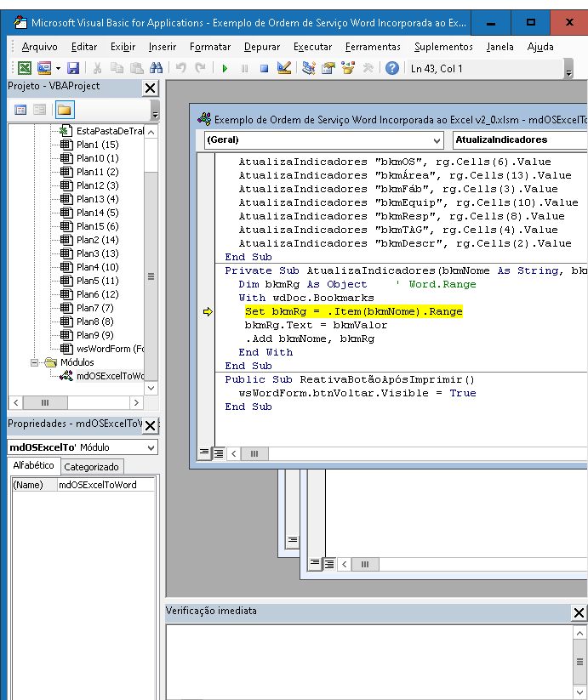Click the Break pause icon
The image size is (588, 700).
245,68
